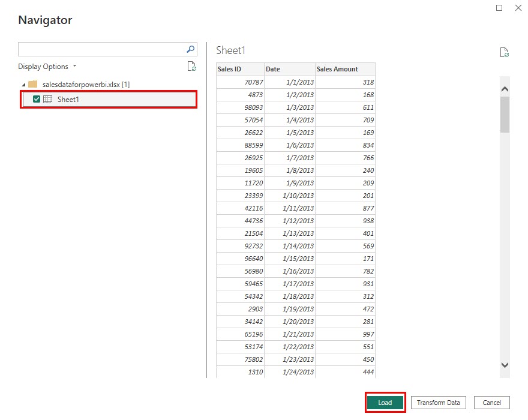Click the Sales Amount cell 444

[345, 372]
